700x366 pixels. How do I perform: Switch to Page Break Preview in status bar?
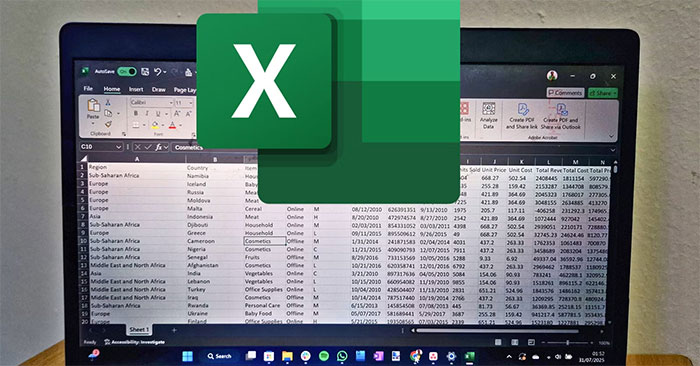point(531,342)
